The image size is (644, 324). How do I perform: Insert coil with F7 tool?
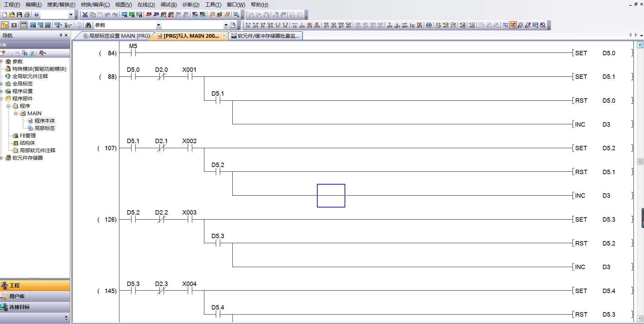pos(278,25)
